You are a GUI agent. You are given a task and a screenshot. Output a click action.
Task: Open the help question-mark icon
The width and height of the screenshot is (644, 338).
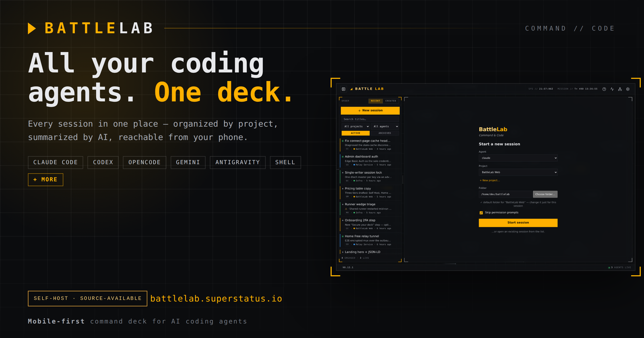[x=604, y=89]
